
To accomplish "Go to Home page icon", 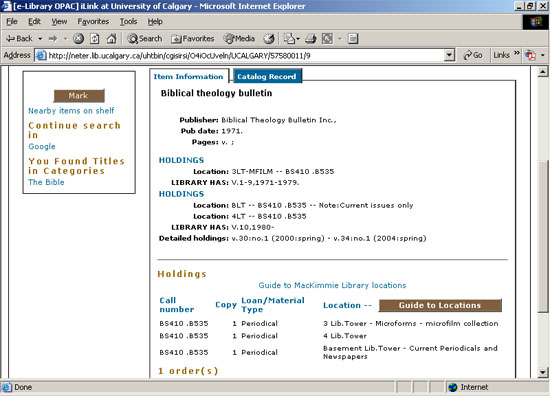I will (111, 39).
